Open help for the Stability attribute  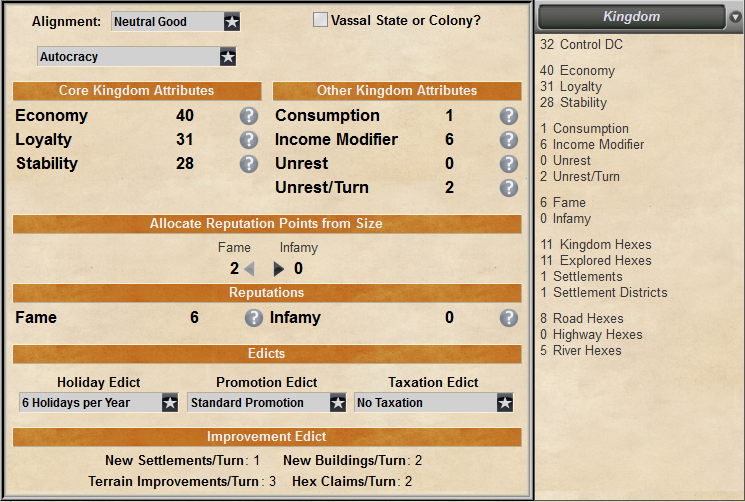[x=249, y=164]
